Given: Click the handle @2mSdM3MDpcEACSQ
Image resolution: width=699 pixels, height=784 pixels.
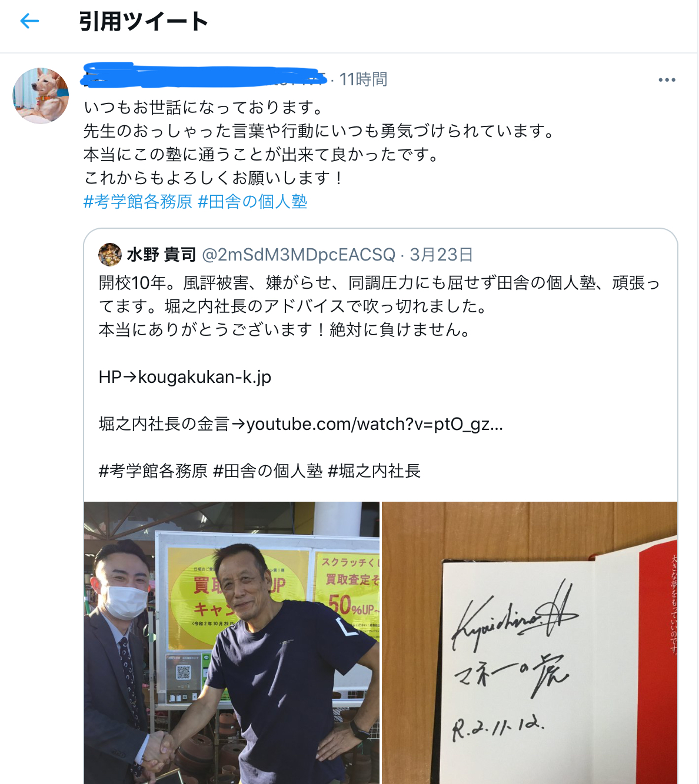Looking at the screenshot, I should click(x=298, y=255).
